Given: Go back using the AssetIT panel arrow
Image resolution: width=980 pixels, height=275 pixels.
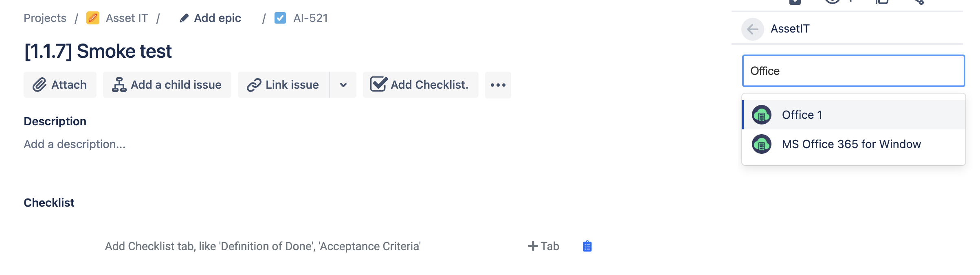Looking at the screenshot, I should pyautogui.click(x=752, y=29).
